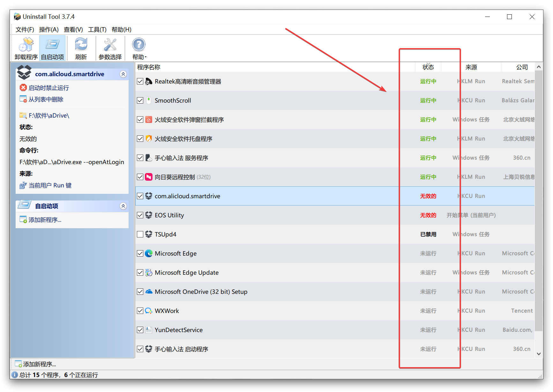Click the OneDrive cloud icon
Screen dimensions: 553x392
pyautogui.click(x=149, y=292)
